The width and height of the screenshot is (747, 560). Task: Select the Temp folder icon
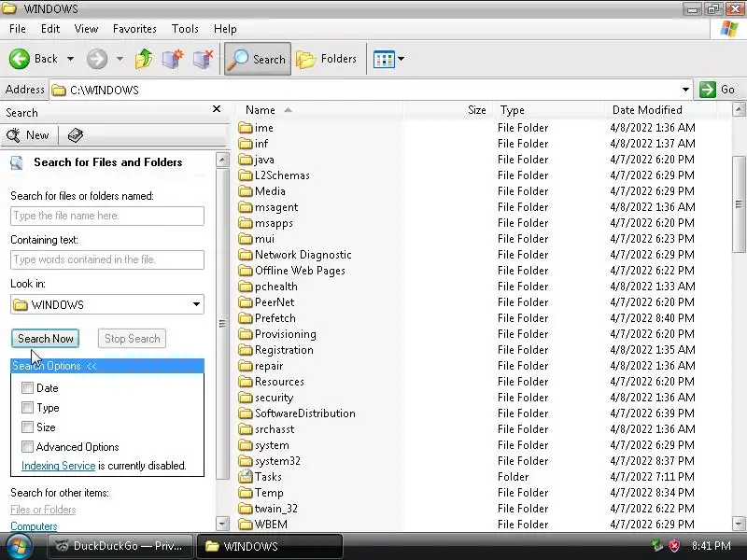click(246, 493)
